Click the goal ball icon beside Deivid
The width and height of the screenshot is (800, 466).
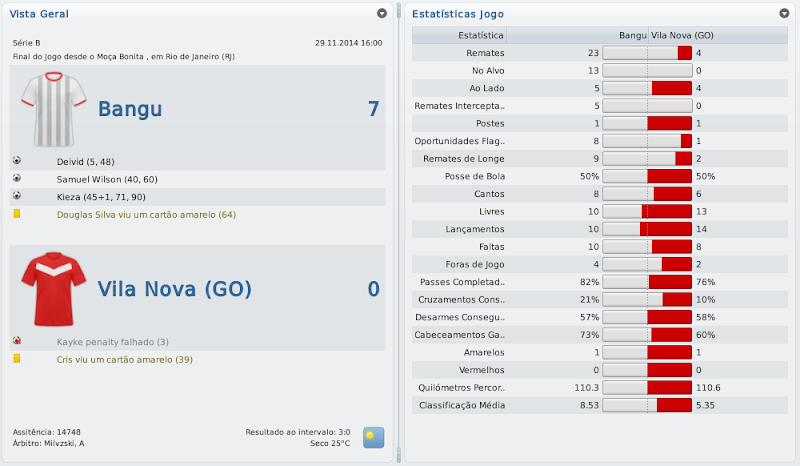click(x=17, y=160)
